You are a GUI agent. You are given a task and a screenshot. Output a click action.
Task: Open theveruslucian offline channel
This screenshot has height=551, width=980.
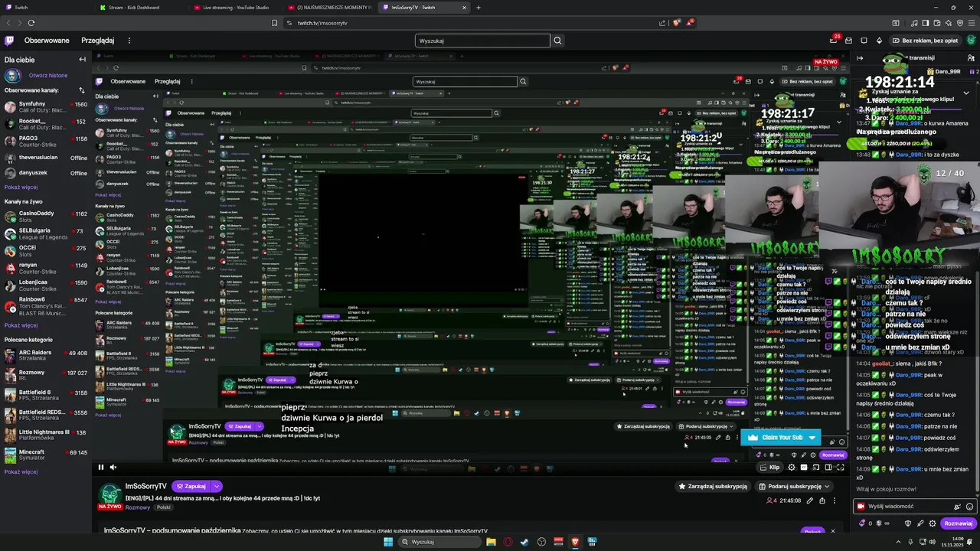coord(46,158)
